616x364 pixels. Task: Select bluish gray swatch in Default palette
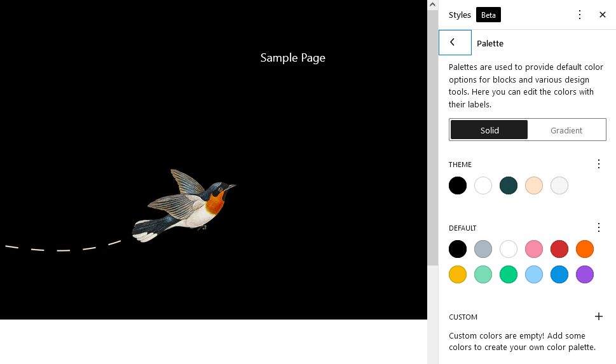pyautogui.click(x=483, y=249)
